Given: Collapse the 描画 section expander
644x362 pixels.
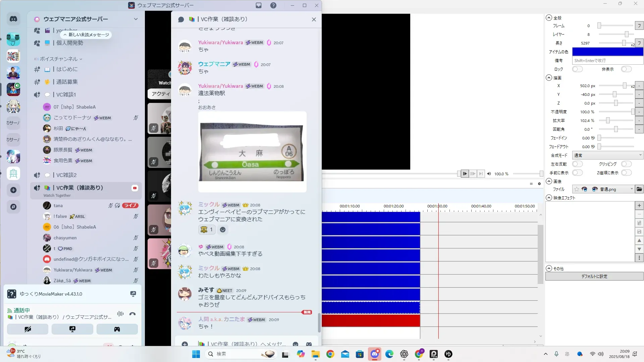Looking at the screenshot, I should (x=549, y=78).
